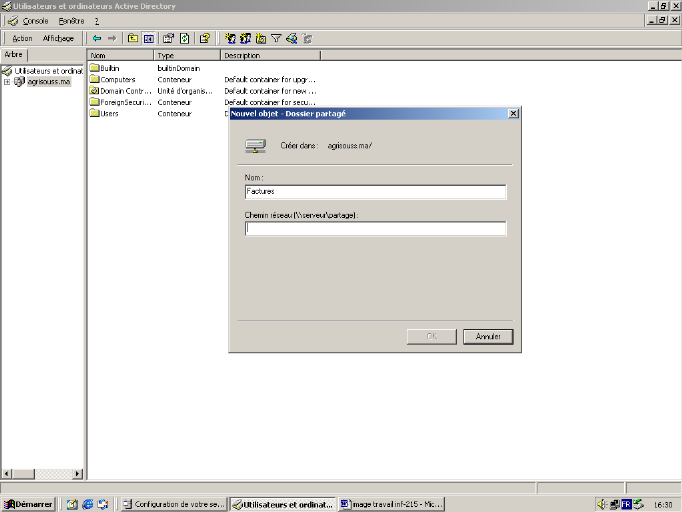Open the Console menu
682x512 pixels.
pos(35,21)
